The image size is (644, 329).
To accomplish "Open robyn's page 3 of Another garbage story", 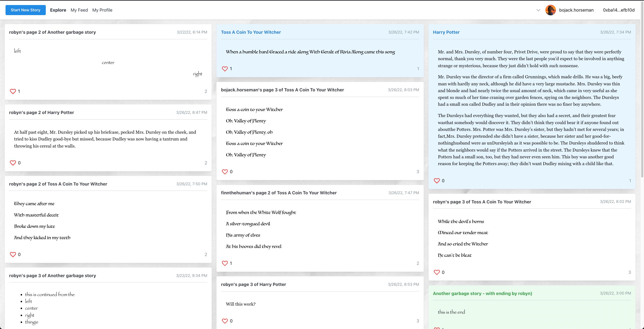I will tap(52, 276).
